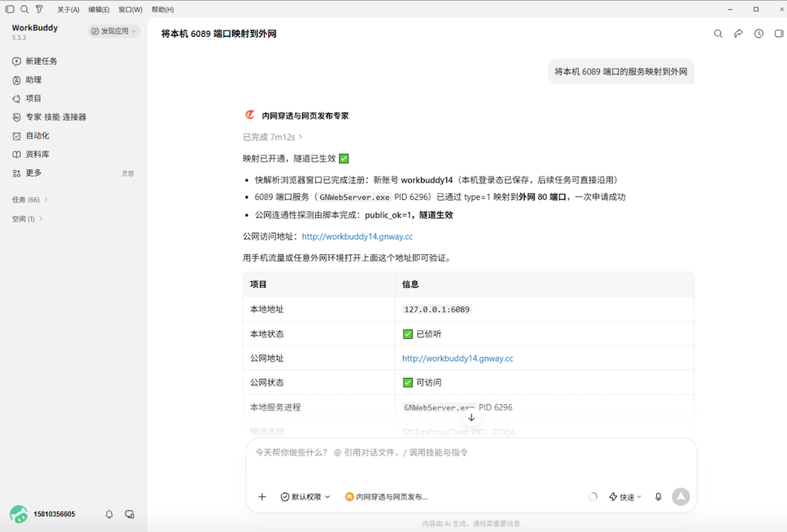The image size is (787, 532).
Task: Open the 快速 mode dropdown
Action: click(x=625, y=497)
